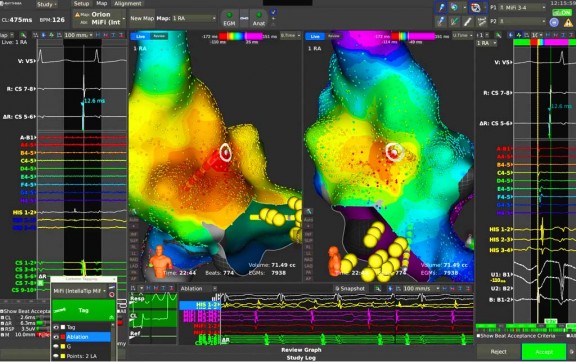The height and width of the screenshot is (362, 576).
Task: Expand the 100 mm/s sweep speed dropdown at top-left
Action: click(79, 35)
